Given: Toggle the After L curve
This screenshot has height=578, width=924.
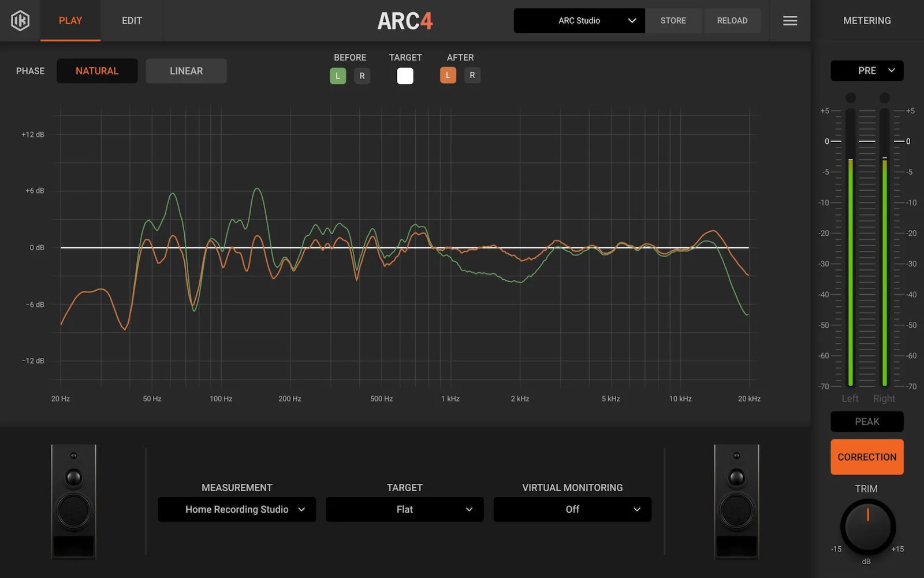Looking at the screenshot, I should (448, 75).
